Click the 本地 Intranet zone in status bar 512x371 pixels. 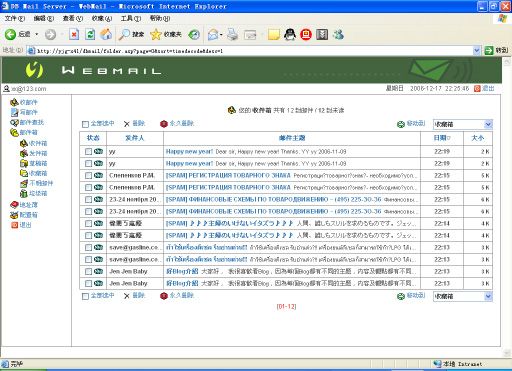pos(458,364)
